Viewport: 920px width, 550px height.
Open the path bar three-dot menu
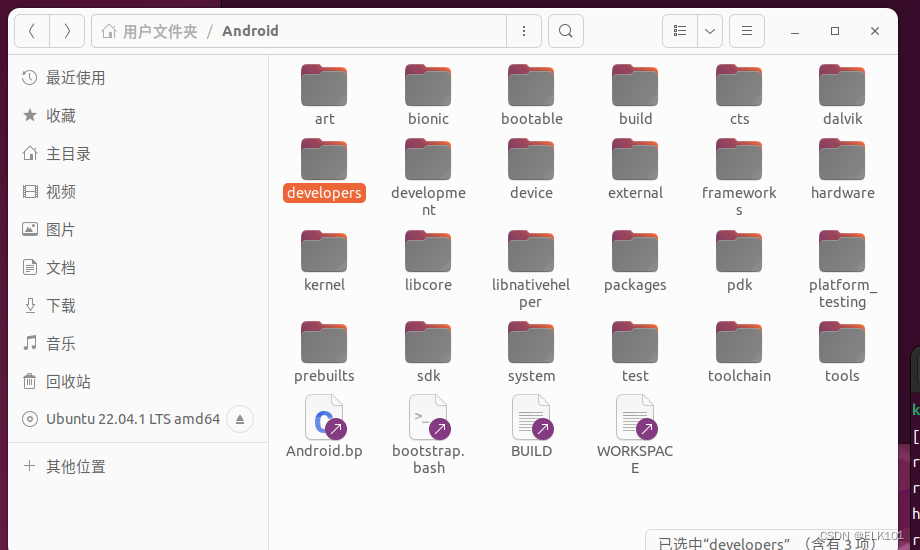(524, 31)
